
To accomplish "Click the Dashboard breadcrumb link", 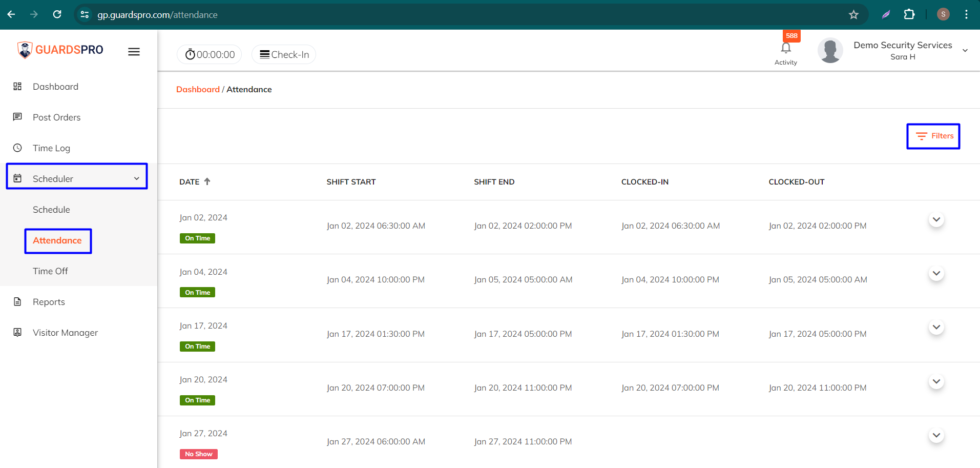I will [x=198, y=89].
